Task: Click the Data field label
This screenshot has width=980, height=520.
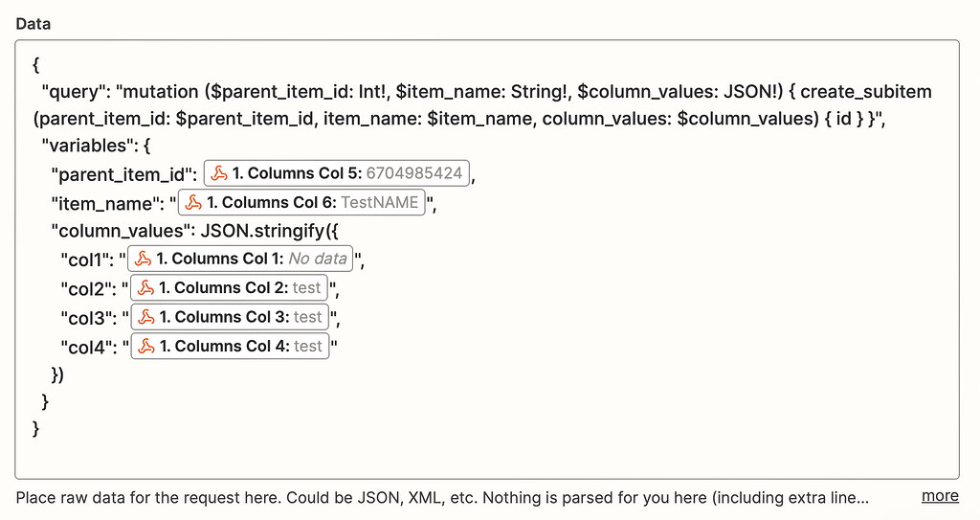Action: click(33, 24)
